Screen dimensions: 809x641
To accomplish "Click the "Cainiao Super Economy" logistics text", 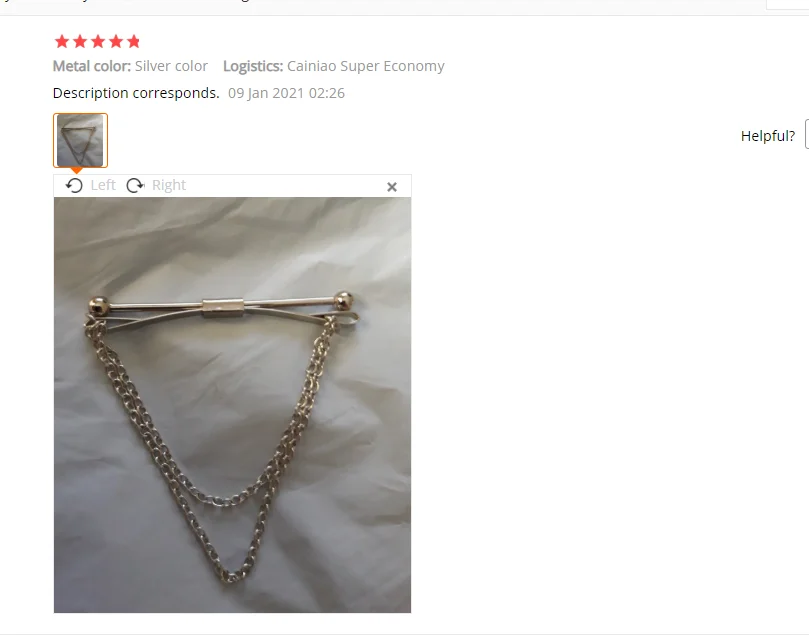I will coord(366,67).
